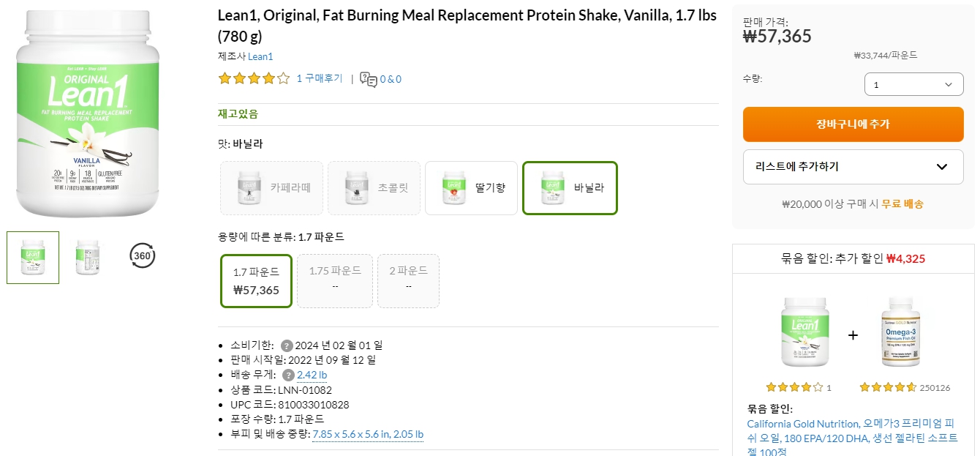Open the Lean1 manufacturer link
Image resolution: width=980 pixels, height=456 pixels.
[x=260, y=56]
